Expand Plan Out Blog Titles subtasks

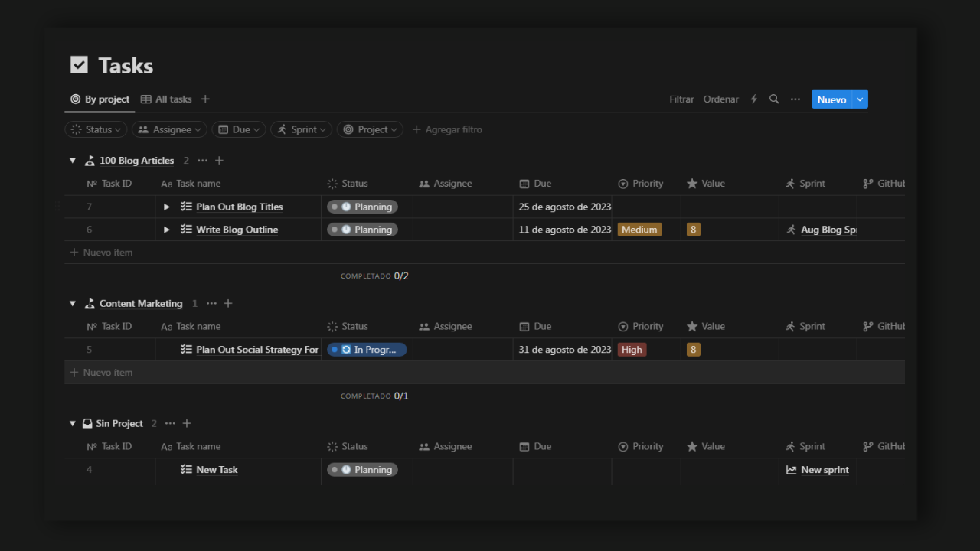[x=167, y=207]
